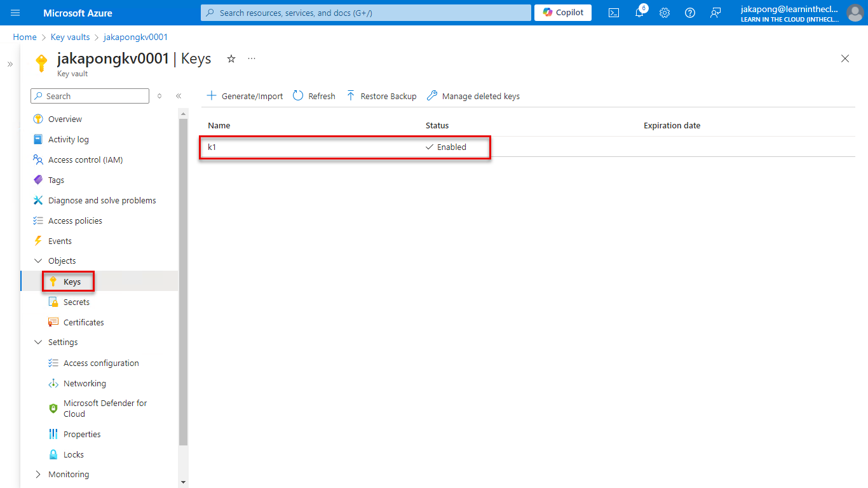The image size is (868, 488).
Task: Click jakapongkv0001 breadcrumb link
Action: point(135,37)
